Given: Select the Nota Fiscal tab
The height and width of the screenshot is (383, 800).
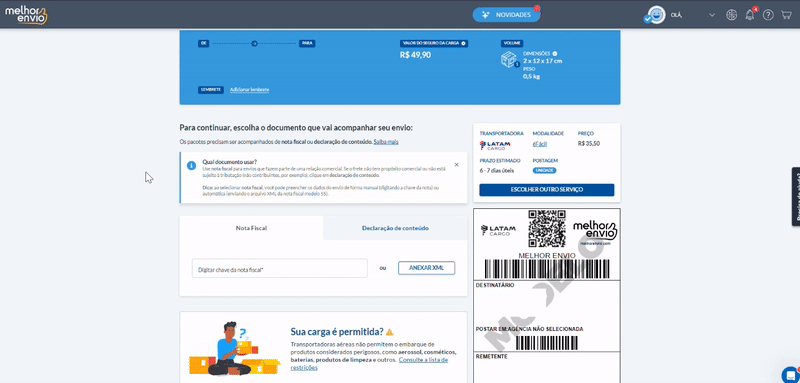Looking at the screenshot, I should pyautogui.click(x=251, y=228).
